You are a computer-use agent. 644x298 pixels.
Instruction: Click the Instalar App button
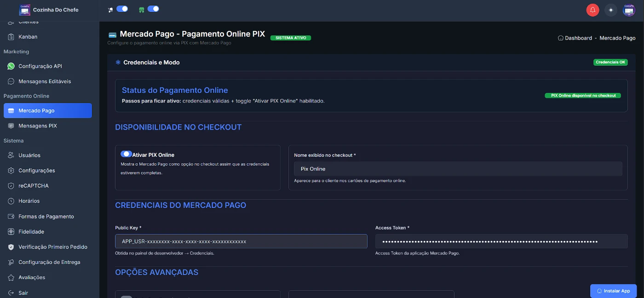tap(613, 291)
